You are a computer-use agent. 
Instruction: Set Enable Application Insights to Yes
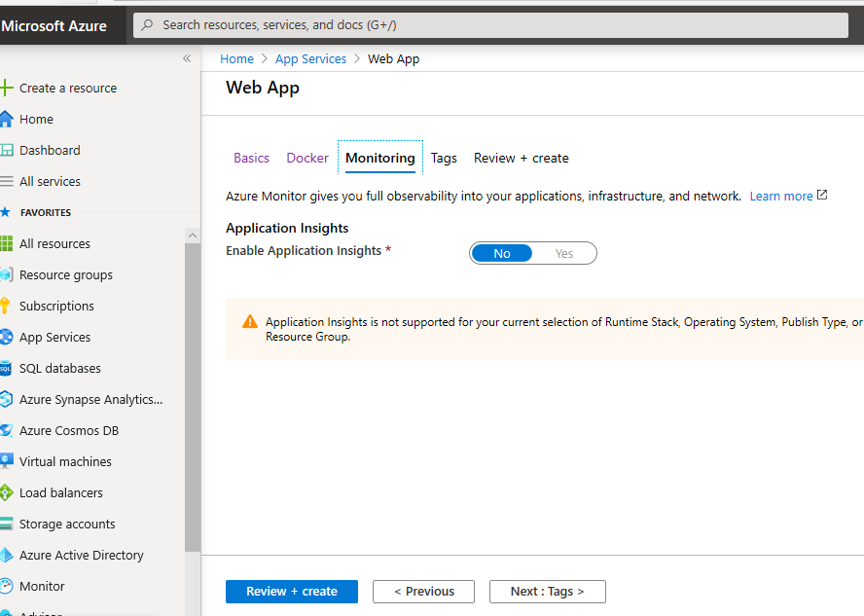point(563,253)
